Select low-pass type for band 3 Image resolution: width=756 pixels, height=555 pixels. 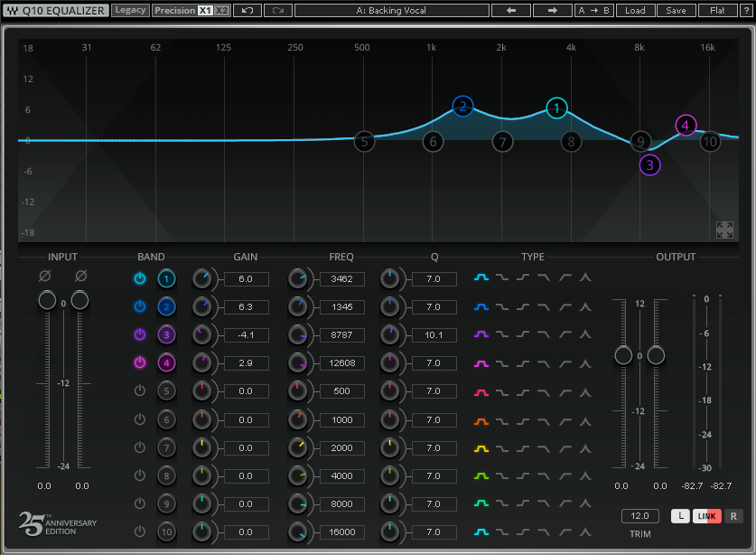tap(544, 334)
